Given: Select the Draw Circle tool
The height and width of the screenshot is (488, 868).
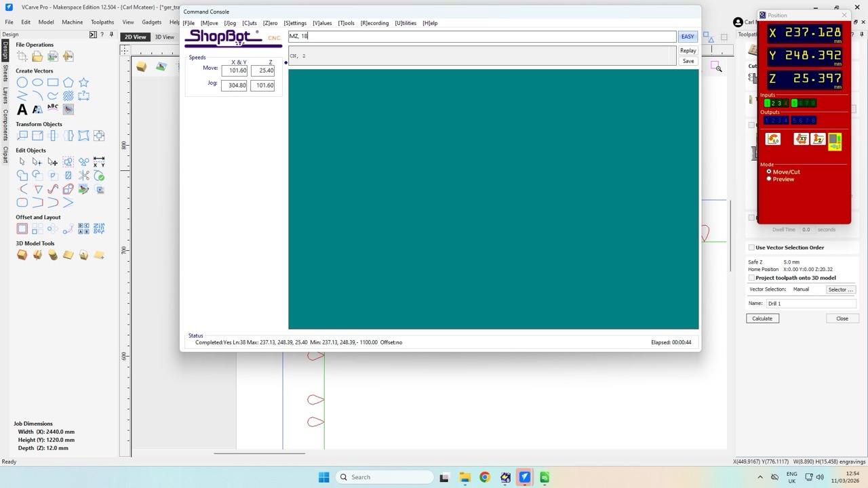Looking at the screenshot, I should click(x=22, y=83).
